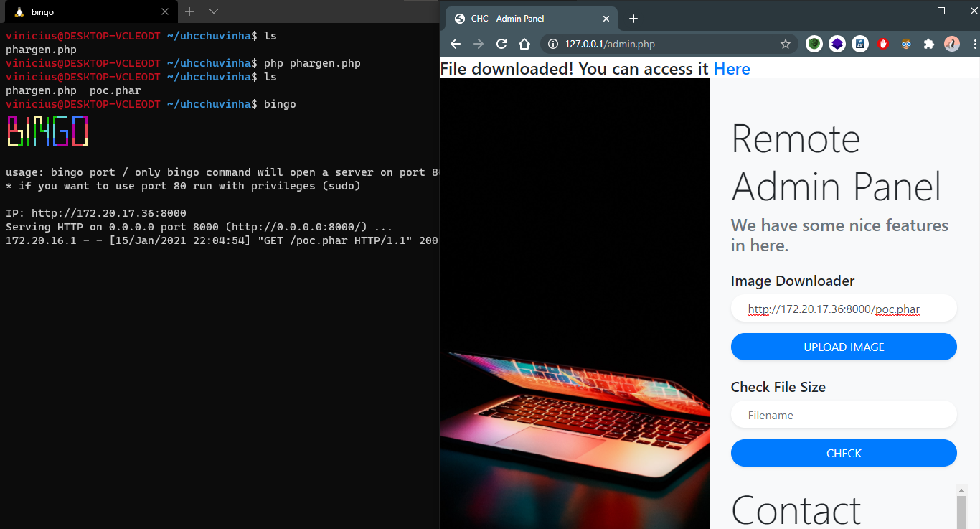Close the bingo terminal tab
Image resolution: width=980 pixels, height=529 pixels.
point(165,11)
